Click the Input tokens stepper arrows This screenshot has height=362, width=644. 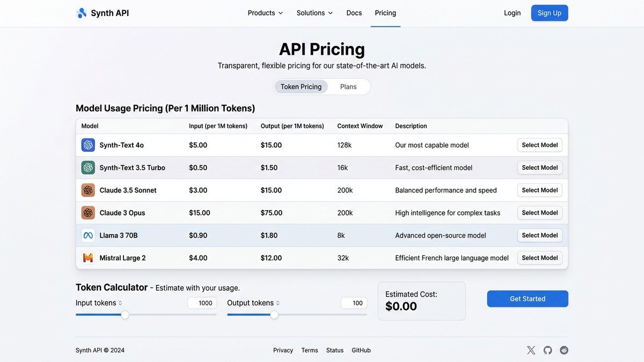point(120,303)
